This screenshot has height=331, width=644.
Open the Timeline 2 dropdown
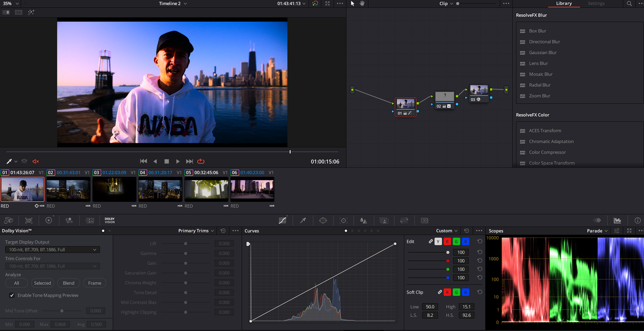[x=173, y=4]
